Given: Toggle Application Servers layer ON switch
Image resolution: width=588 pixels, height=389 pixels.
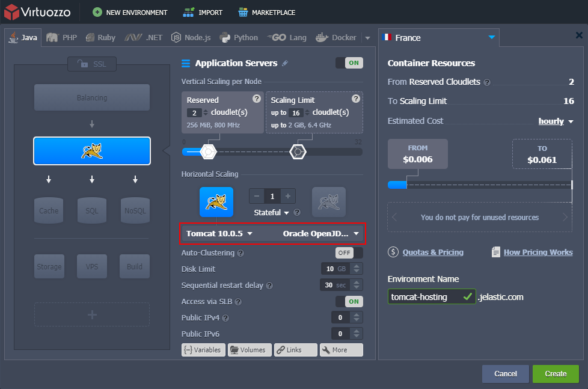Looking at the screenshot, I should [x=349, y=63].
